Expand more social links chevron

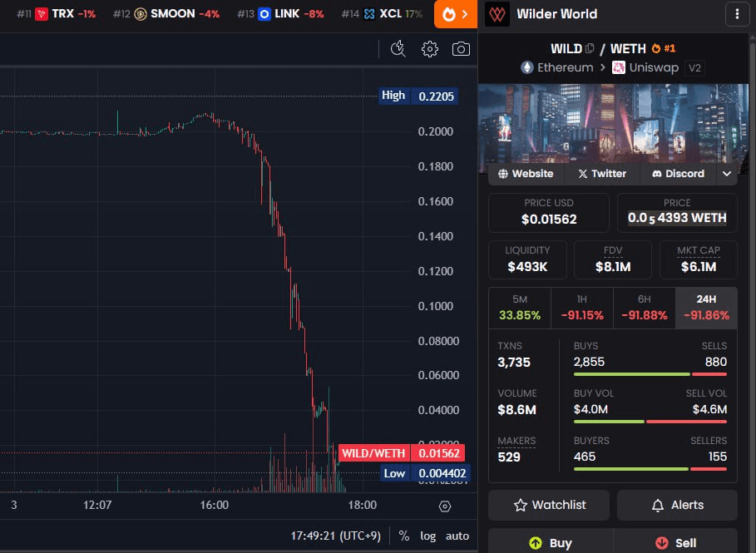726,174
